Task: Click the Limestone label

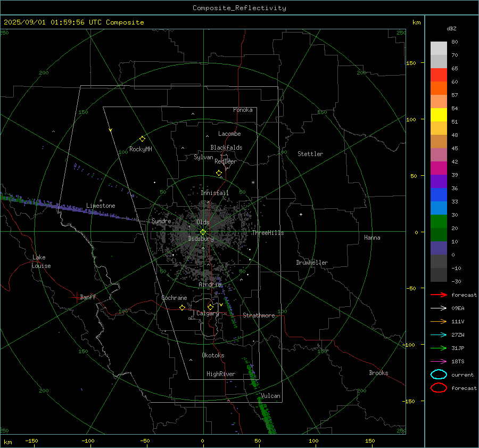Action: point(101,206)
